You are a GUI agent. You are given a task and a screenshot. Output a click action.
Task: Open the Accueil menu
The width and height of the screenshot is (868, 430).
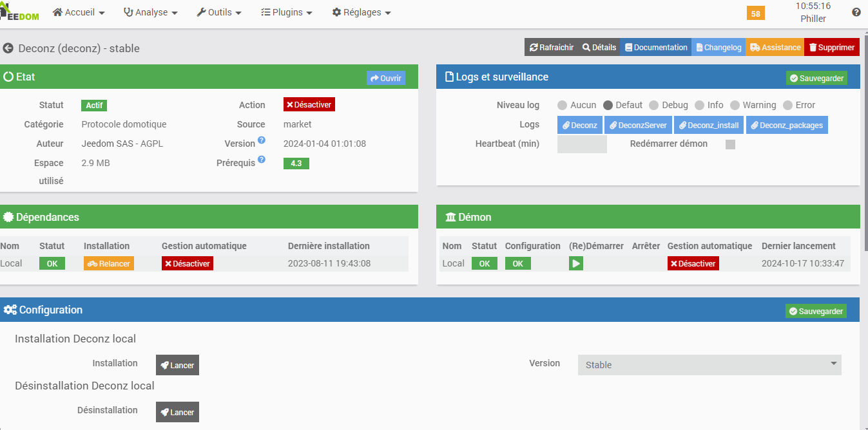click(79, 12)
